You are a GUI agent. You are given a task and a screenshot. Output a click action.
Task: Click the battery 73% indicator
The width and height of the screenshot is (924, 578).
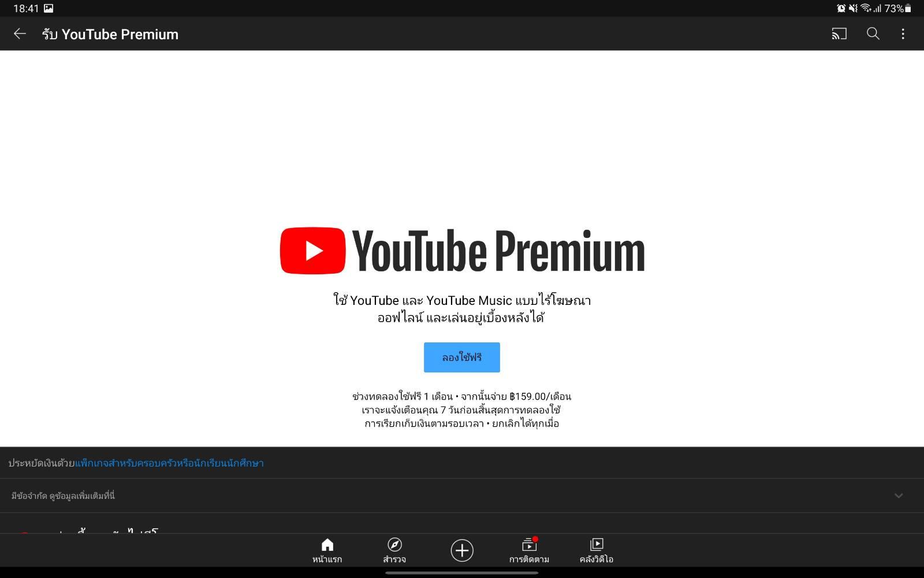coord(898,8)
